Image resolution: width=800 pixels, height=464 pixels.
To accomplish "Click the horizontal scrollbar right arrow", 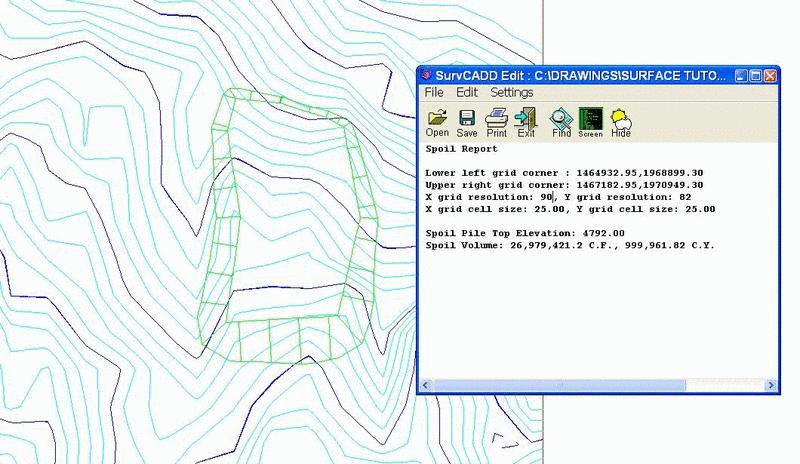I will 771,385.
